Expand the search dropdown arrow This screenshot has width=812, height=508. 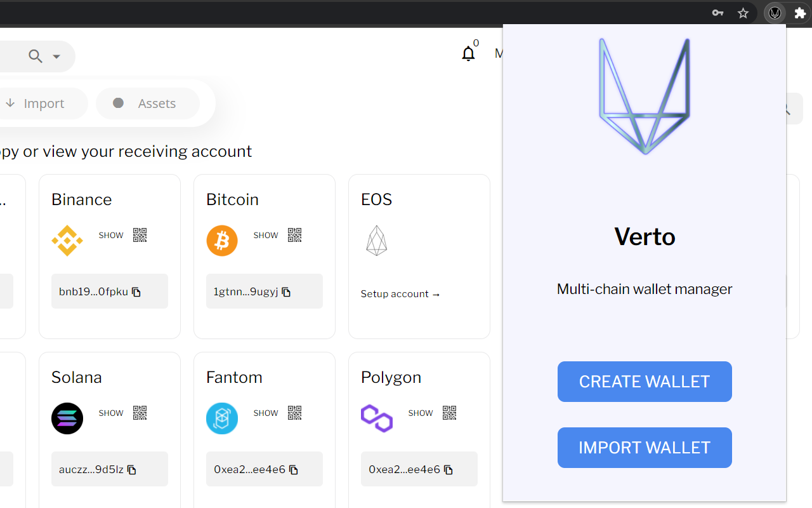tap(56, 57)
